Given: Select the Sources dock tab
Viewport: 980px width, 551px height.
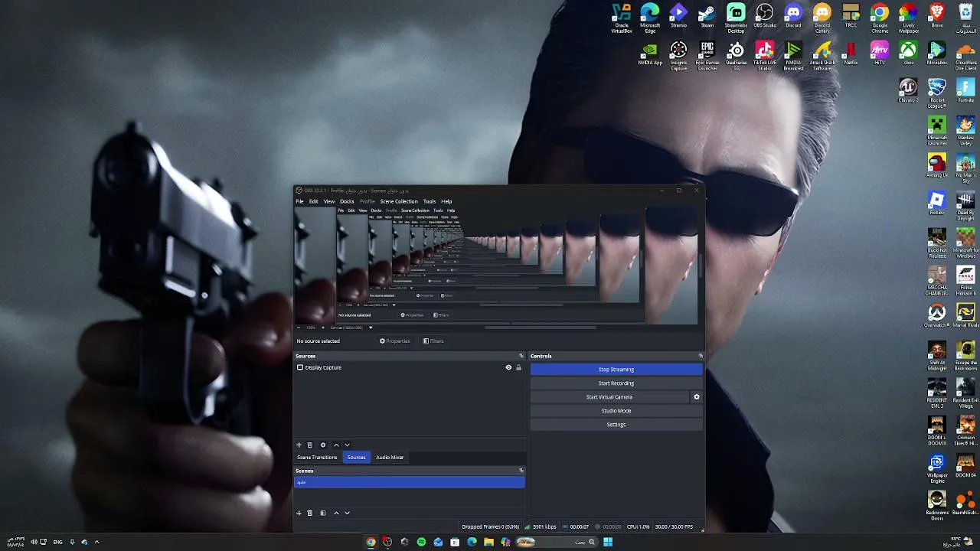Looking at the screenshot, I should [356, 458].
